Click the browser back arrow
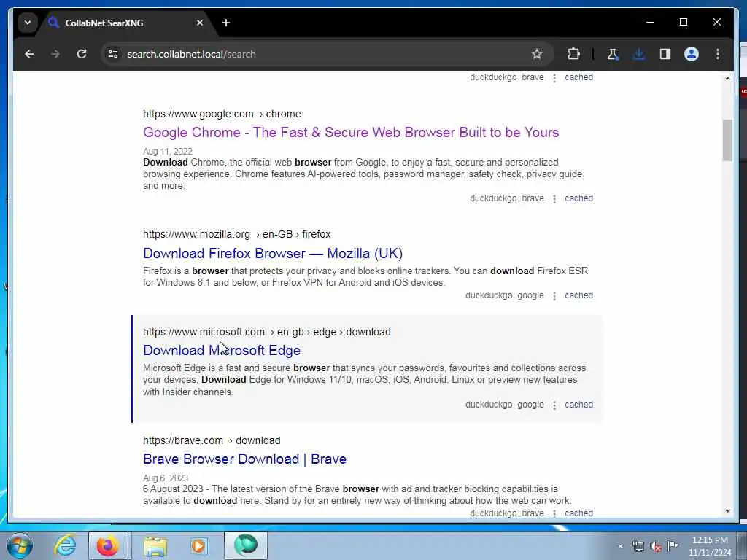 click(x=29, y=54)
